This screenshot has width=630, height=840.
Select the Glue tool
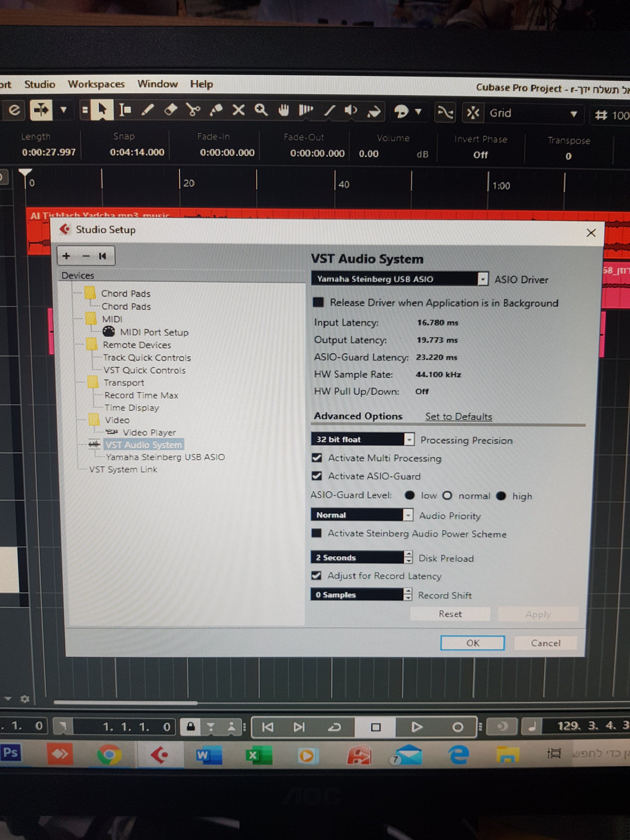tap(216, 110)
